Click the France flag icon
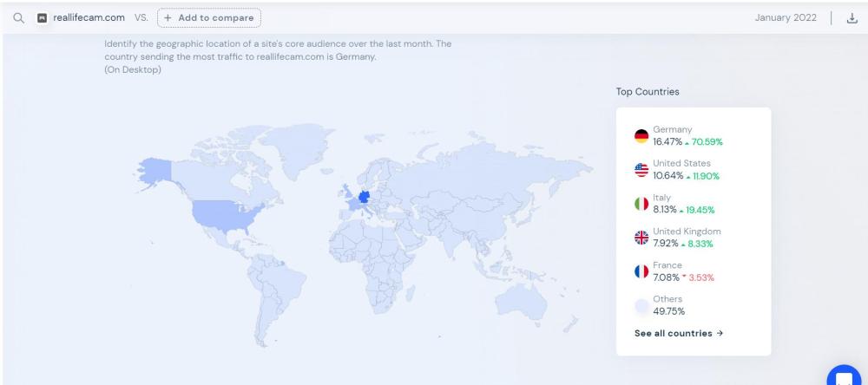The width and height of the screenshot is (868, 385). click(641, 271)
